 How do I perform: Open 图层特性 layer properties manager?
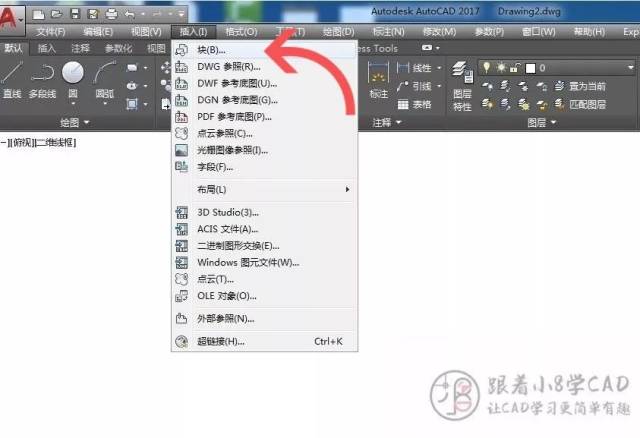pyautogui.click(x=462, y=87)
